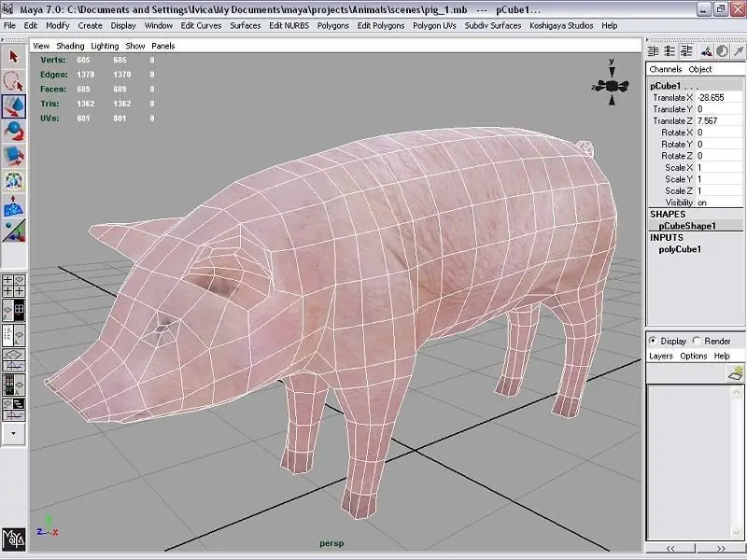This screenshot has width=747, height=560.
Task: Click the Translate Z value field
Action: click(719, 121)
